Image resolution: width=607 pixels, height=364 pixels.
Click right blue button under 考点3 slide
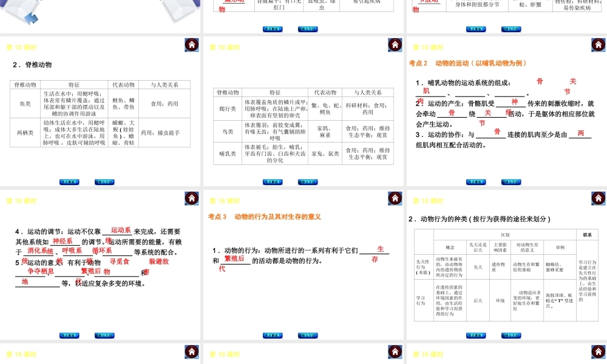click(308, 335)
